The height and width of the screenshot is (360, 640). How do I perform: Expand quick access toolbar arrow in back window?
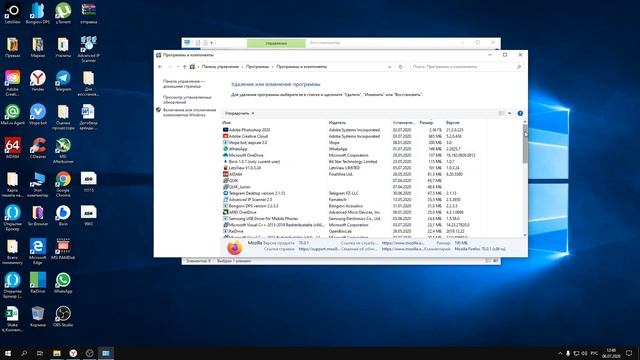click(211, 42)
